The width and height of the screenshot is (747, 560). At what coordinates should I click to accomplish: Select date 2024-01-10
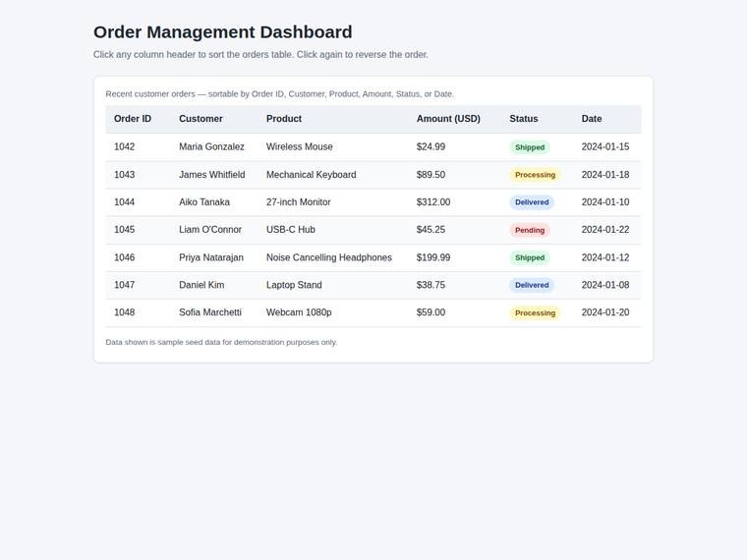(x=605, y=202)
